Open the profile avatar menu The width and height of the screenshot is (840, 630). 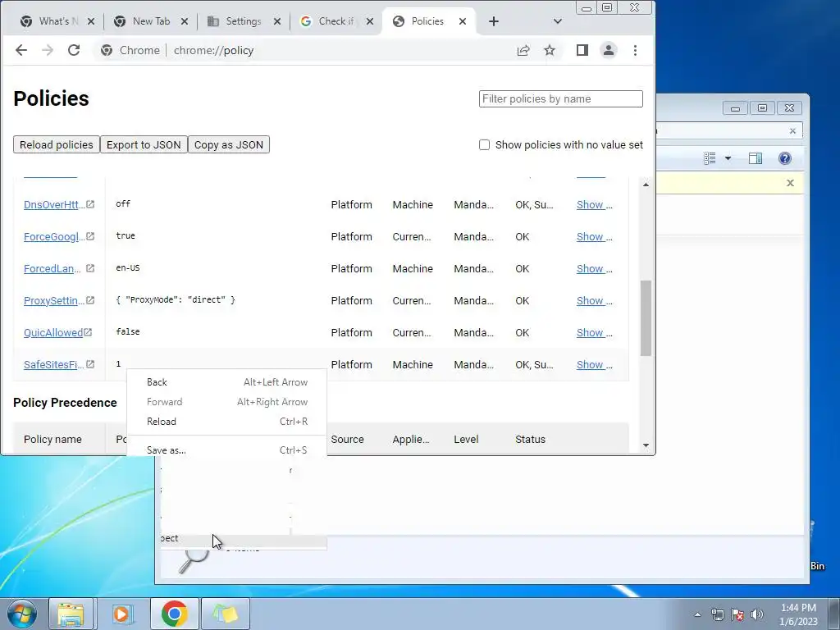(x=609, y=50)
